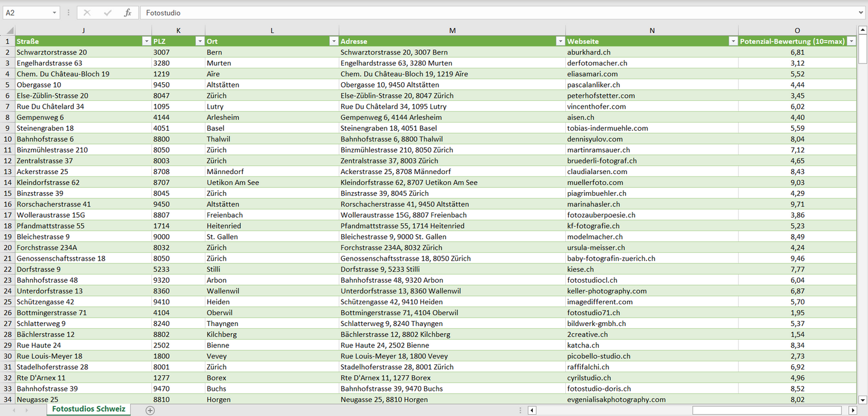This screenshot has width=868, height=416.
Task: Click the vertical scrollbar down arrow
Action: 863,399
